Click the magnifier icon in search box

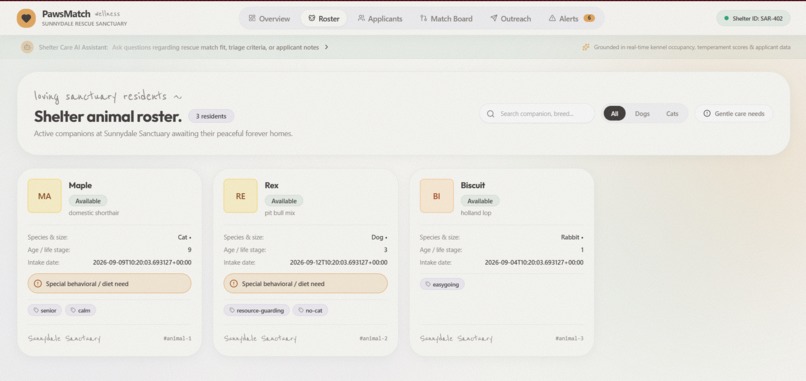coord(490,114)
